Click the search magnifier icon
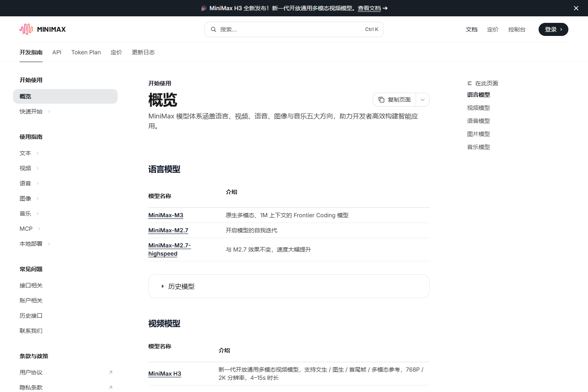The width and height of the screenshot is (588, 392). tap(213, 29)
